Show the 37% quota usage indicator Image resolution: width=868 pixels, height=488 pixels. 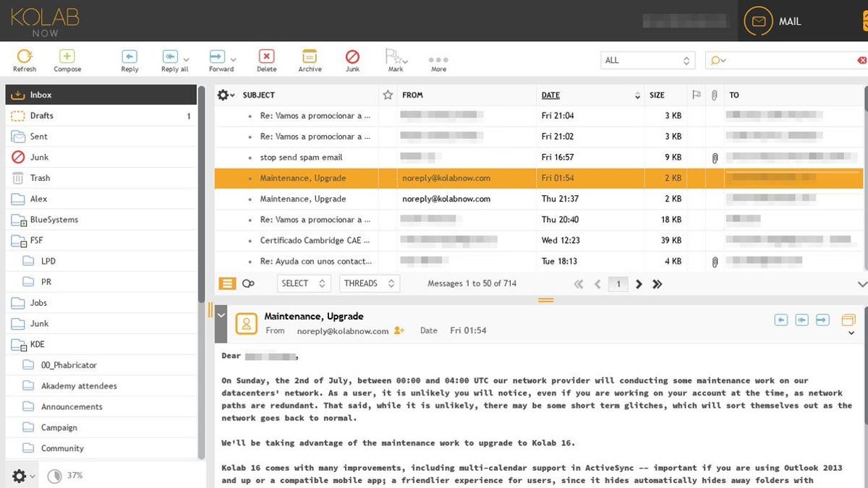click(x=65, y=476)
